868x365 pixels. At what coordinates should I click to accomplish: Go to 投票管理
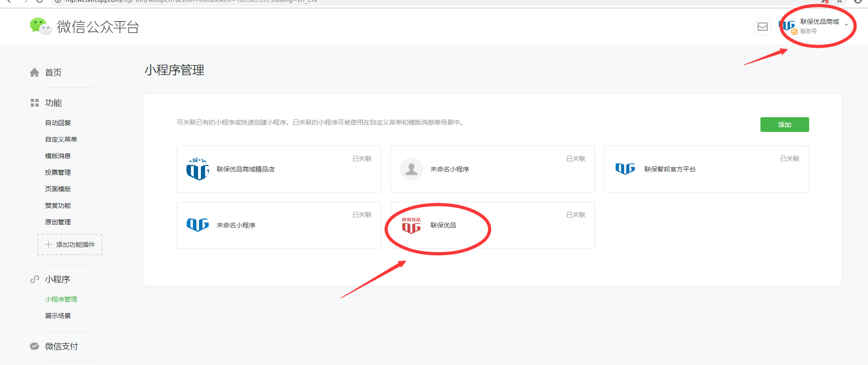[58, 172]
